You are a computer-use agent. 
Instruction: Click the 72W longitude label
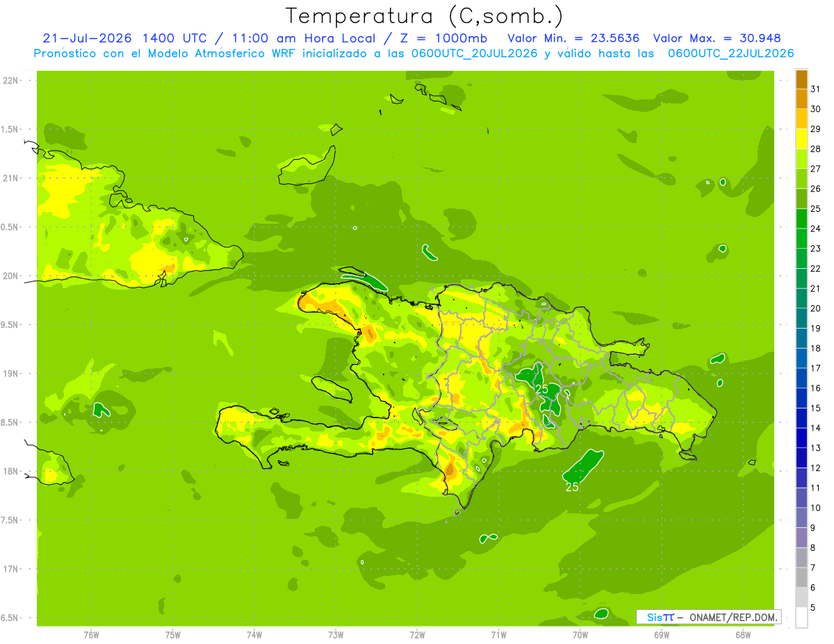(x=417, y=634)
